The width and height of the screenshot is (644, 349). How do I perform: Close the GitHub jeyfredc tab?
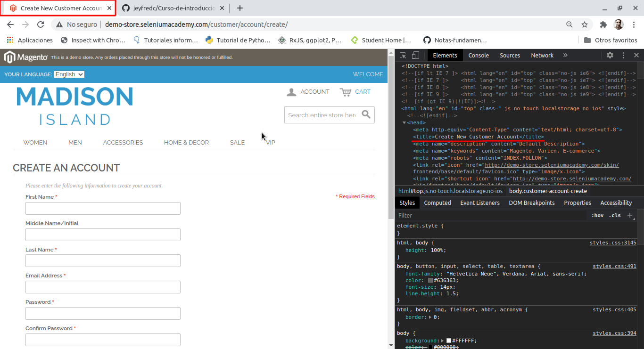point(222,8)
